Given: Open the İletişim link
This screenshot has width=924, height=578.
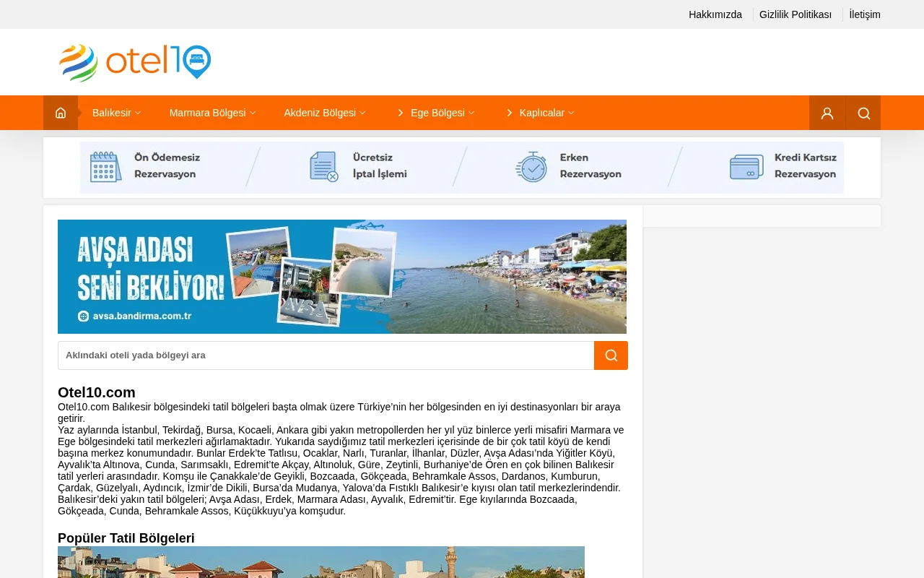Looking at the screenshot, I should pyautogui.click(x=865, y=14).
